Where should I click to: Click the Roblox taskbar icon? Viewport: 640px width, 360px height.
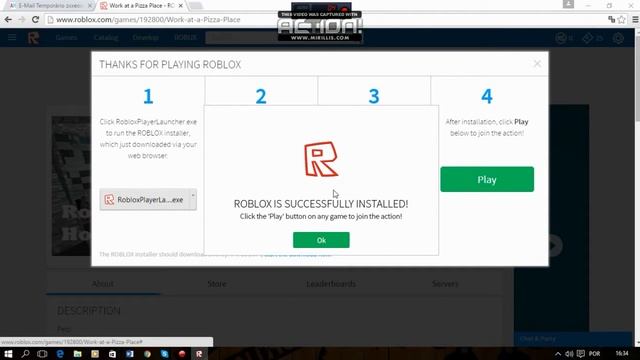[199, 353]
